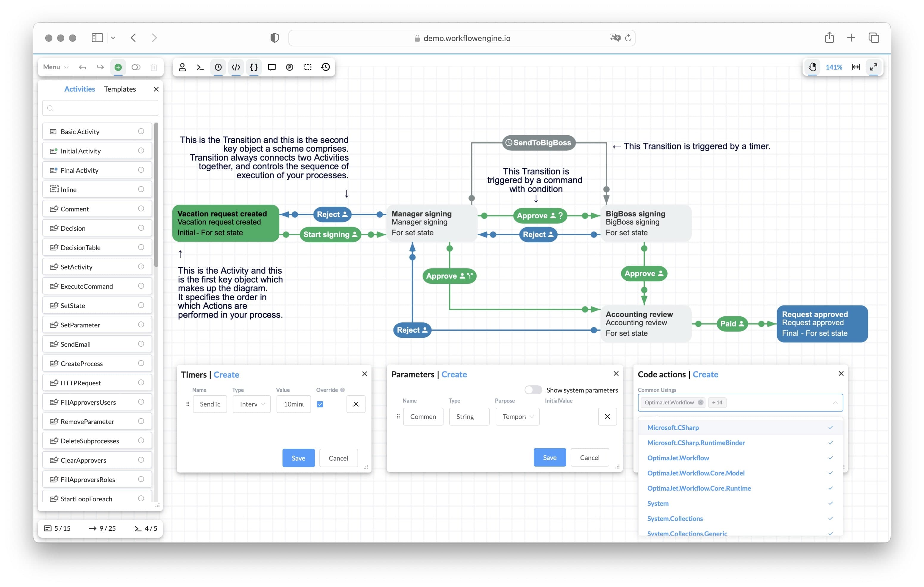This screenshot has width=924, height=587.
Task: Open the Parameters {} toolbar icon
Action: [254, 67]
